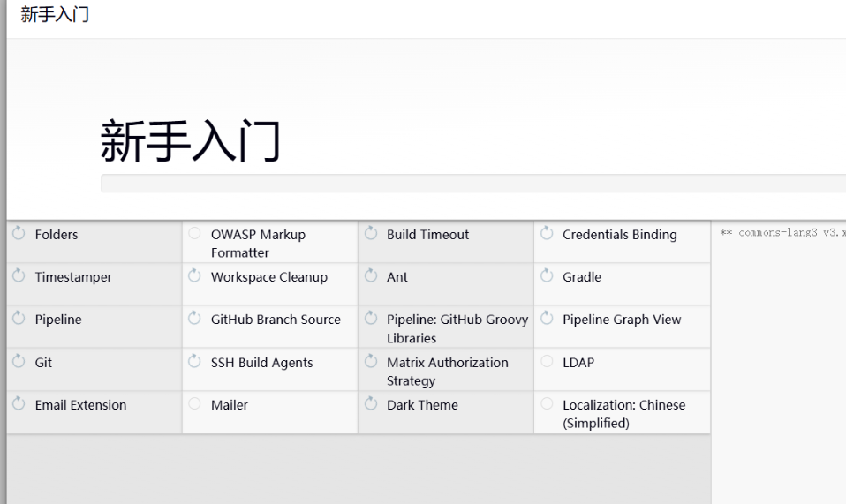
Task: Select the LDAP plugin label
Action: pyautogui.click(x=578, y=363)
